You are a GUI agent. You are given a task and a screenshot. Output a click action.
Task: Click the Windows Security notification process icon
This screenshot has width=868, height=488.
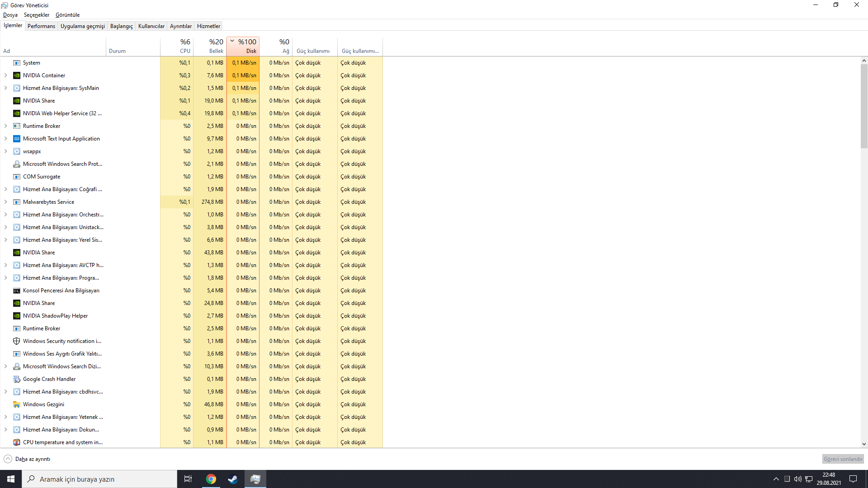pos(17,341)
